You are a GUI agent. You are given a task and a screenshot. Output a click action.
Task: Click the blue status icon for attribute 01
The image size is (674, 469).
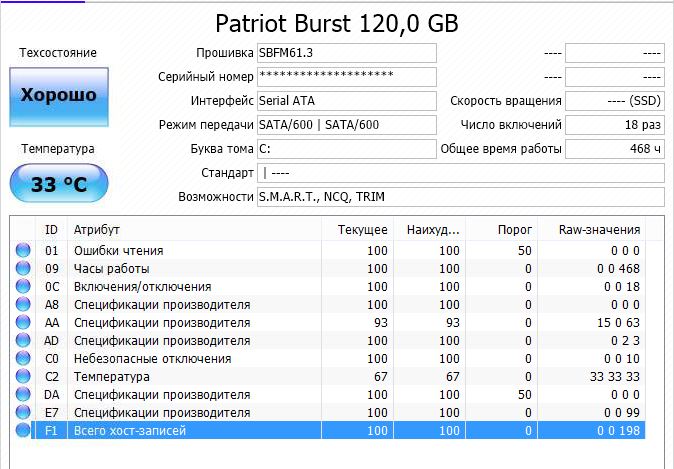pyautogui.click(x=23, y=250)
